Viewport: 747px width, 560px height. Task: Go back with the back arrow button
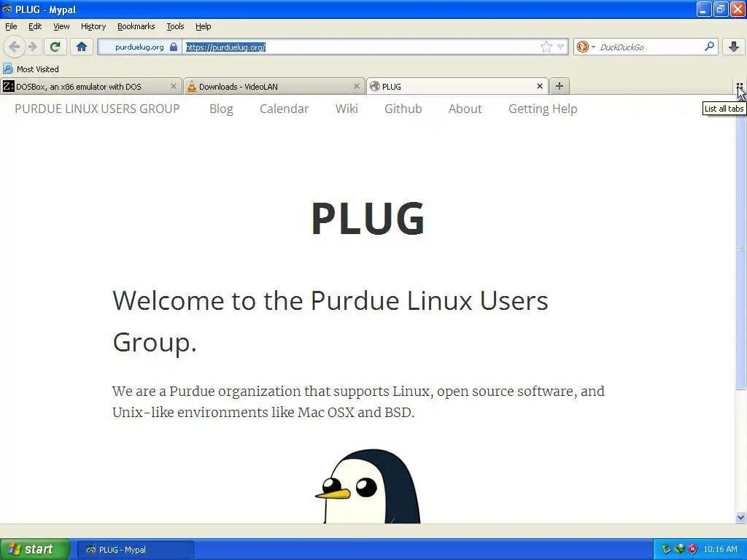coord(15,47)
